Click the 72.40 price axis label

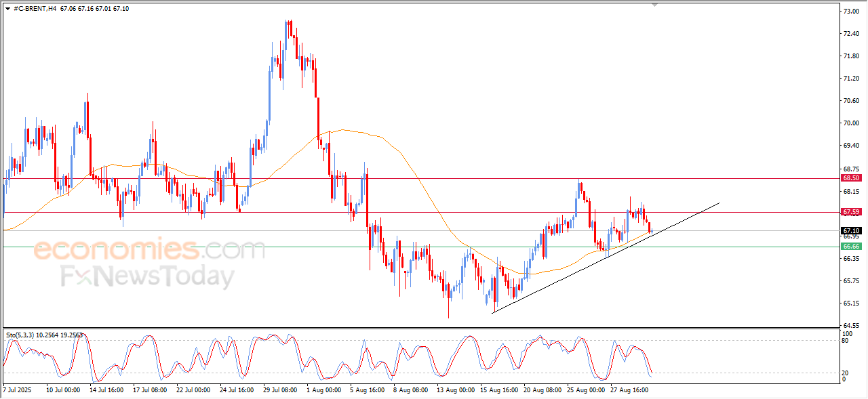(x=851, y=34)
